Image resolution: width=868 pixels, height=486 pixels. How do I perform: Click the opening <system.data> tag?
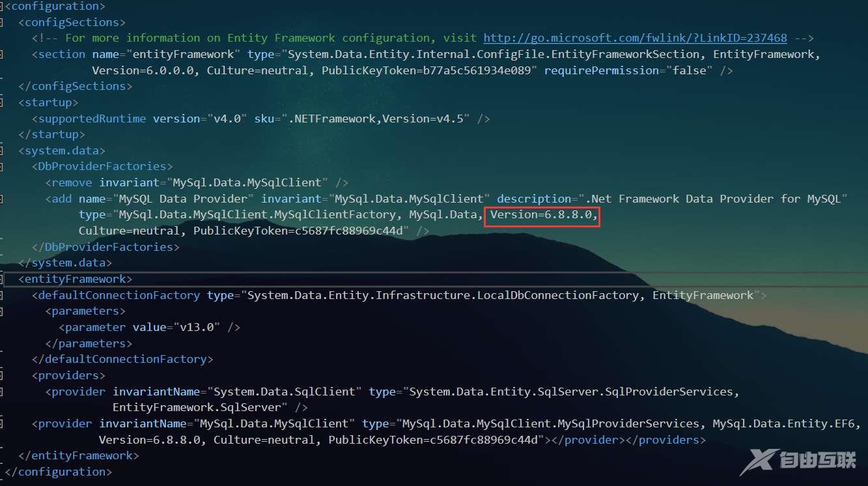click(62, 150)
